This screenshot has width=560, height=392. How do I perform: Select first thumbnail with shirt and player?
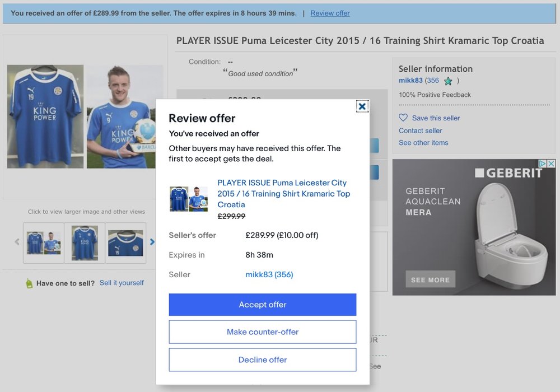[x=44, y=243]
